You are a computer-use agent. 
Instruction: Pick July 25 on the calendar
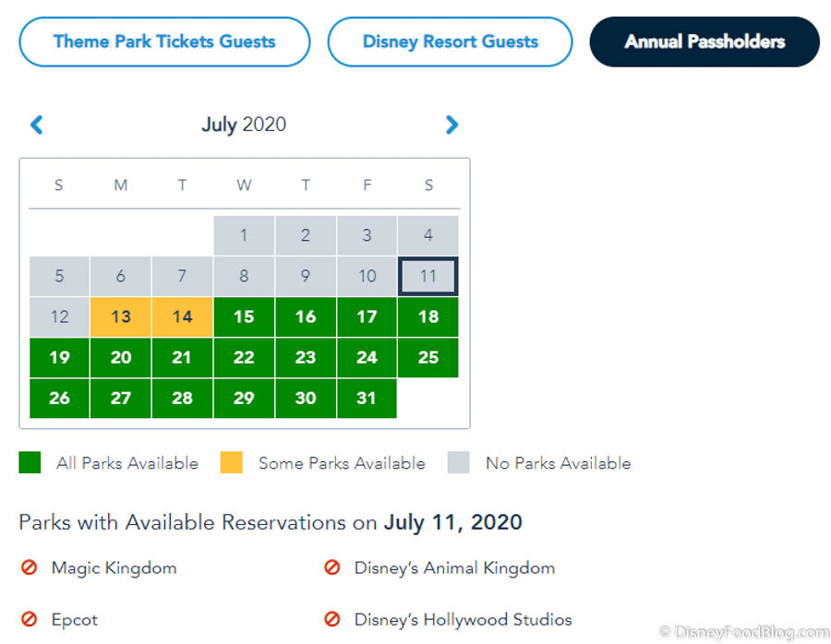click(x=428, y=357)
